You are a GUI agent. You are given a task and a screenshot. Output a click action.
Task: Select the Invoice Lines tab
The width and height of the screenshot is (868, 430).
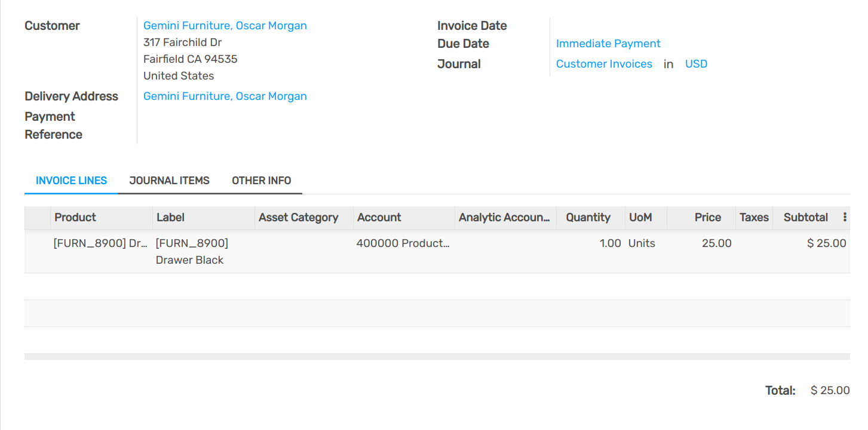pos(71,180)
